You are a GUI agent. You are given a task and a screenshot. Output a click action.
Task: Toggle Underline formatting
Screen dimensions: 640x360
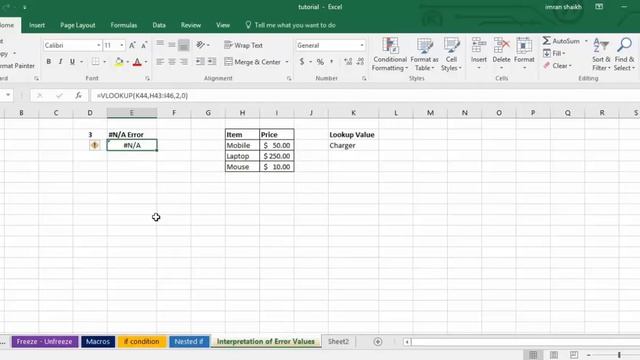click(72, 62)
